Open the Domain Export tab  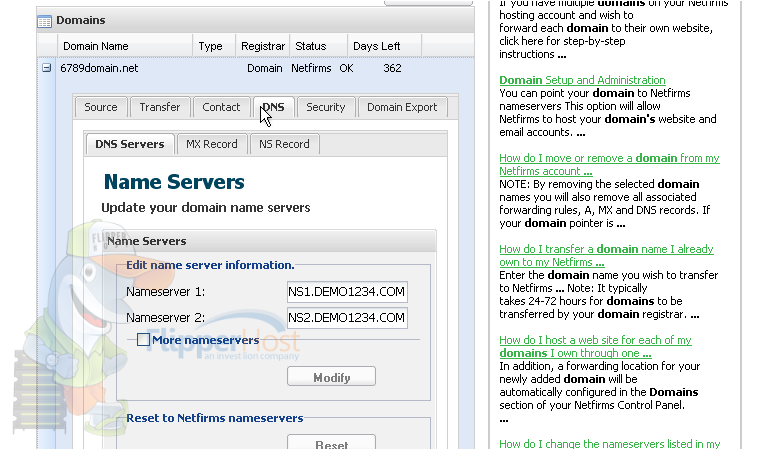click(402, 107)
